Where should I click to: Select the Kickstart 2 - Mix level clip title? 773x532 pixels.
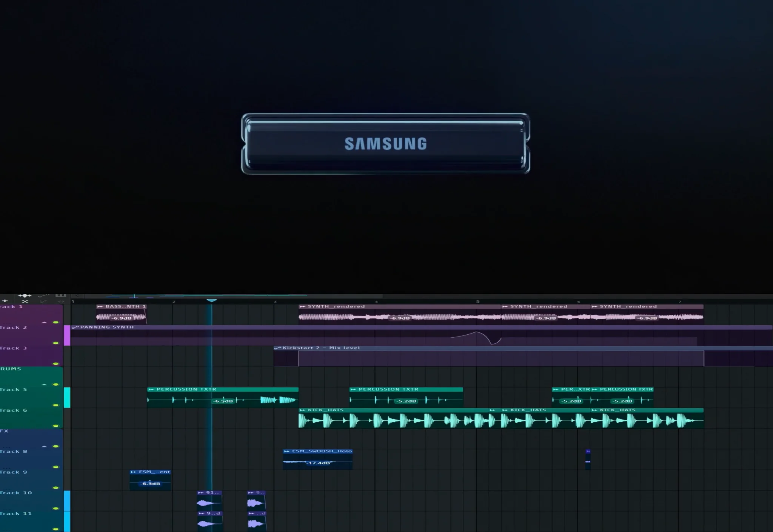point(321,348)
